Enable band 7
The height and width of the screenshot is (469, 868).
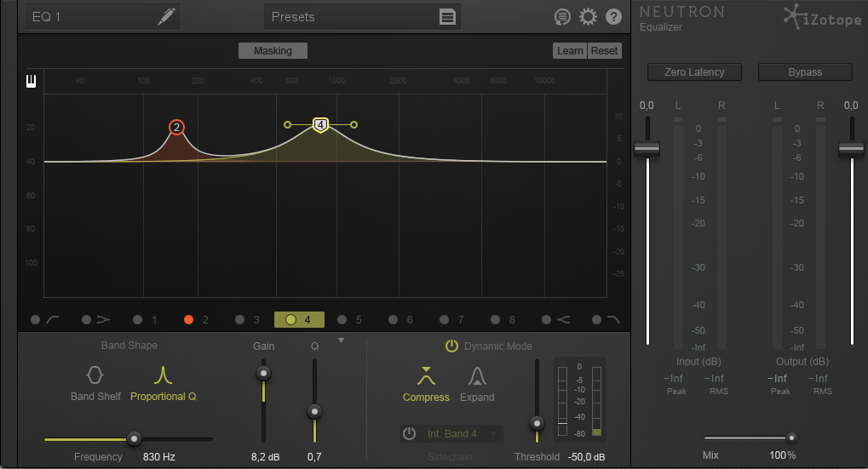(x=444, y=320)
